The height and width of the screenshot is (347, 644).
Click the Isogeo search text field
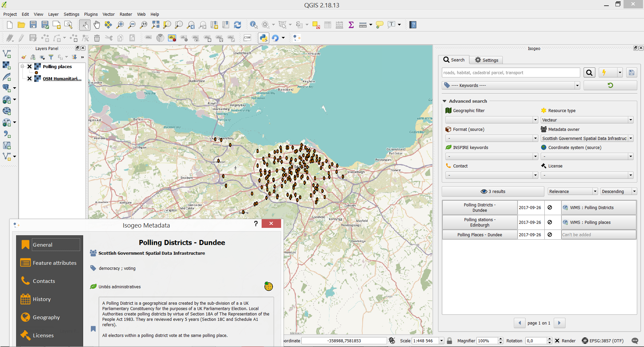point(511,72)
